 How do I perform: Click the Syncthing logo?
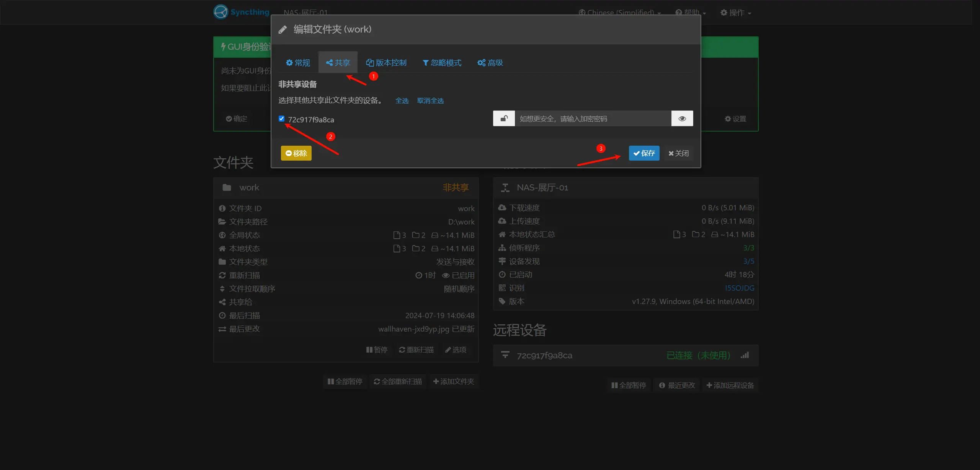click(220, 12)
